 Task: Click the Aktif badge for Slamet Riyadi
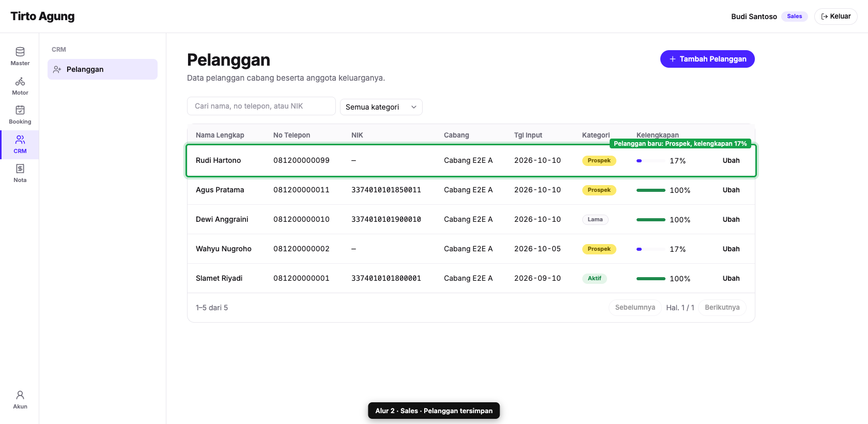point(594,278)
